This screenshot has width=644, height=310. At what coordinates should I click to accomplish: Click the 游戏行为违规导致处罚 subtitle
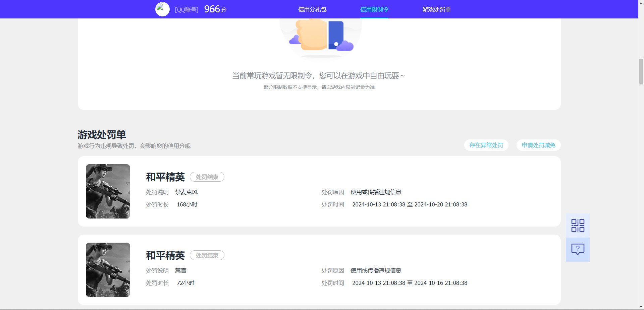tap(134, 146)
